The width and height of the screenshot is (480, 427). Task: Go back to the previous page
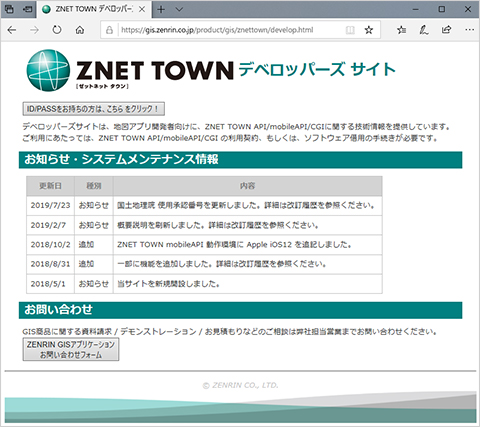(x=12, y=30)
